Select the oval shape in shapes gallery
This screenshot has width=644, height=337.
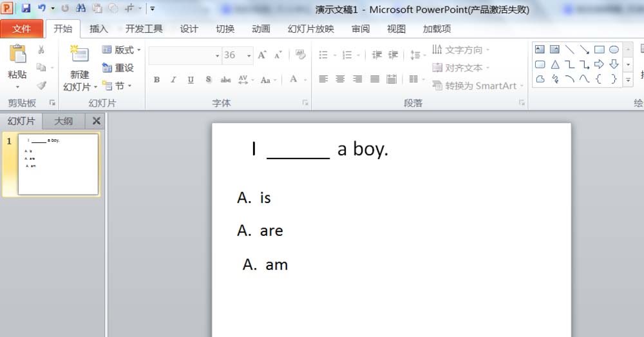coord(614,50)
